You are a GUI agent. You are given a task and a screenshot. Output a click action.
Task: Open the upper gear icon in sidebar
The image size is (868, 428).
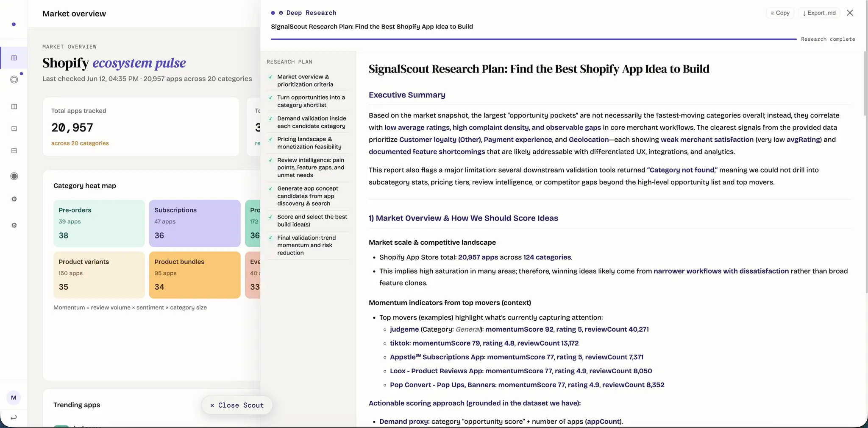pyautogui.click(x=14, y=199)
